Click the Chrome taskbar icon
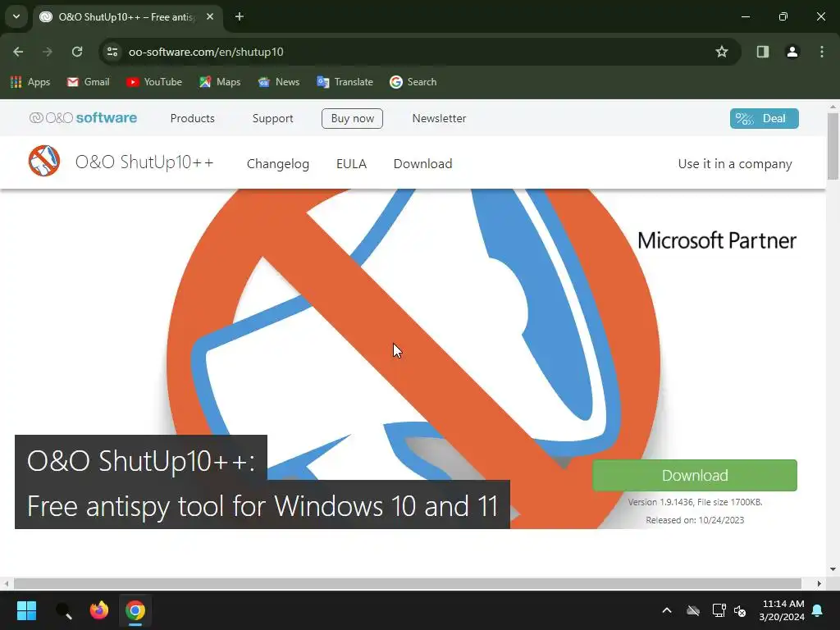 pos(135,610)
